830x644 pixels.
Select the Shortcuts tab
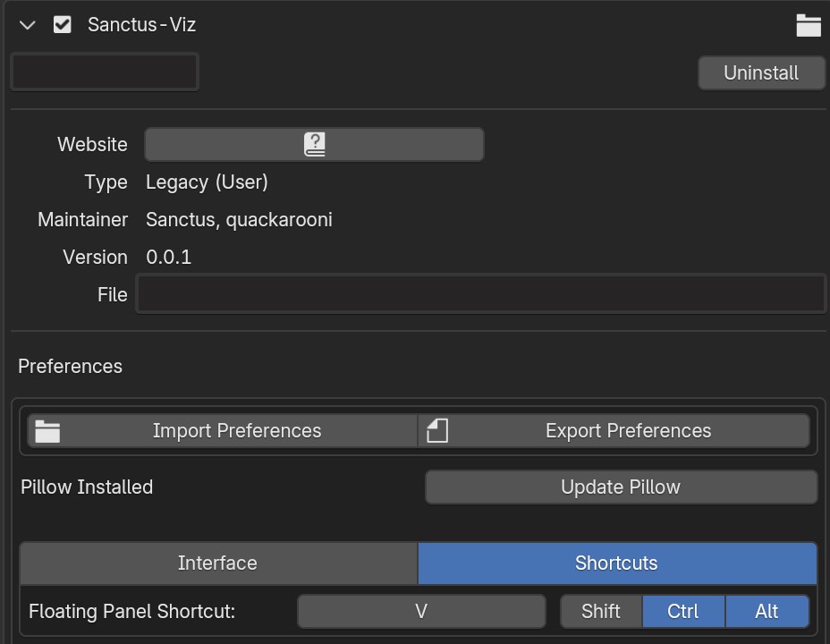pyautogui.click(x=616, y=563)
